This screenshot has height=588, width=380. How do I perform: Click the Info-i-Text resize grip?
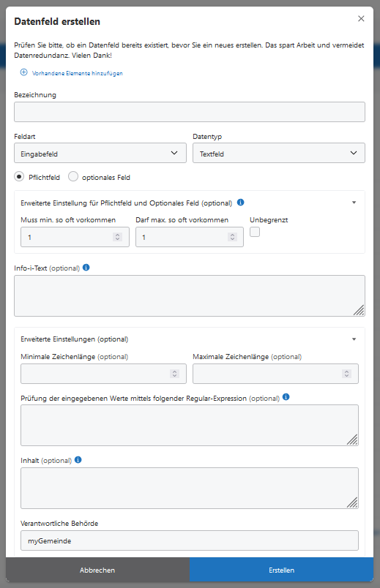click(359, 310)
